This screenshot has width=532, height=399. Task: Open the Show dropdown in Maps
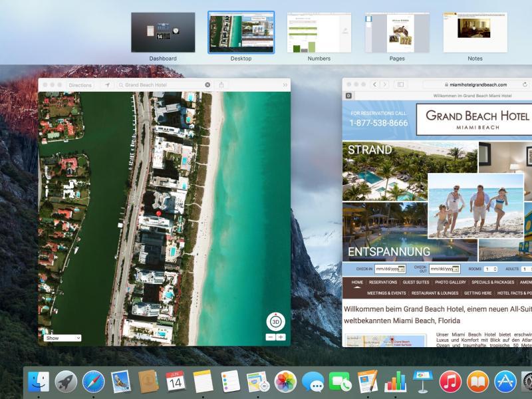(63, 338)
